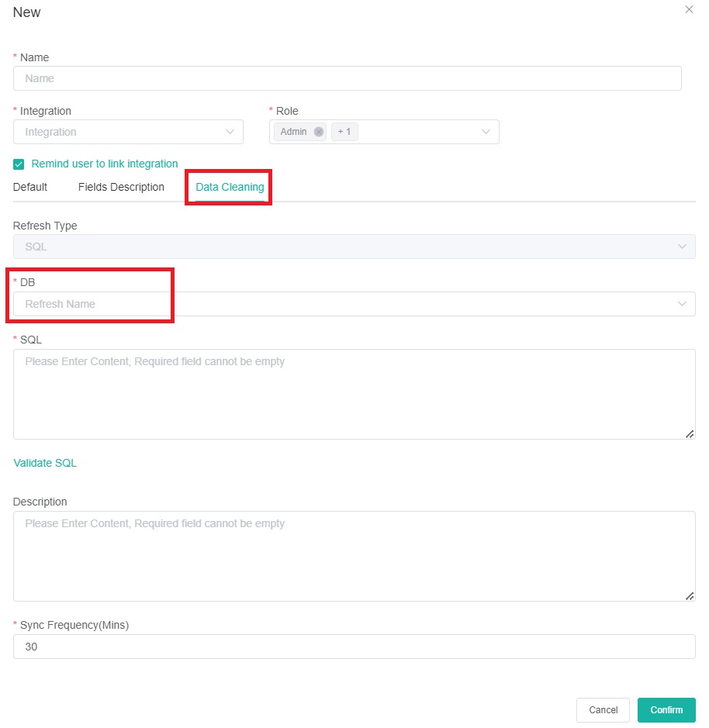Click the Validate SQL link
This screenshot has width=709, height=728.
tap(44, 463)
